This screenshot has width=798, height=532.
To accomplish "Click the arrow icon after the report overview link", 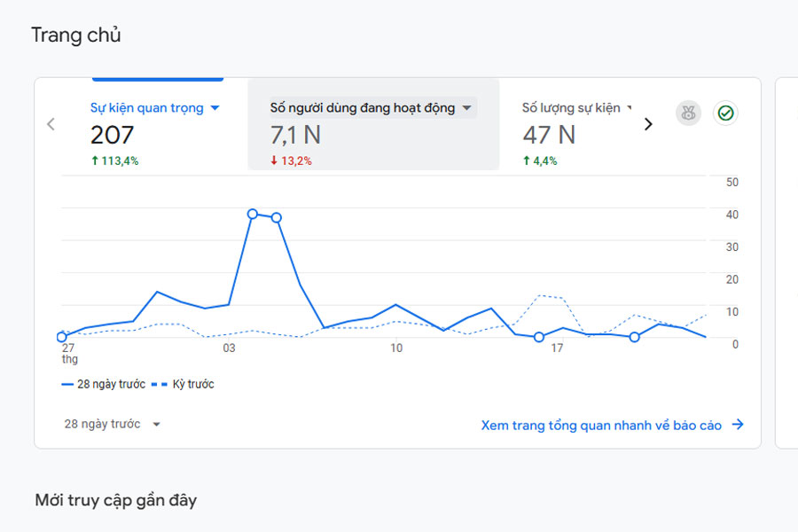I will click(738, 426).
